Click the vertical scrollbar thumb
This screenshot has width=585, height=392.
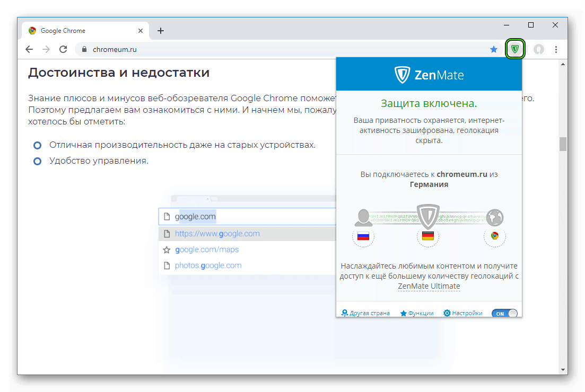pyautogui.click(x=563, y=144)
